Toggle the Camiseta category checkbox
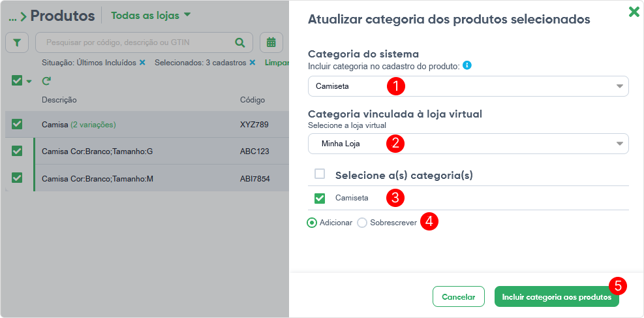Image resolution: width=644 pixels, height=318 pixels. (320, 198)
